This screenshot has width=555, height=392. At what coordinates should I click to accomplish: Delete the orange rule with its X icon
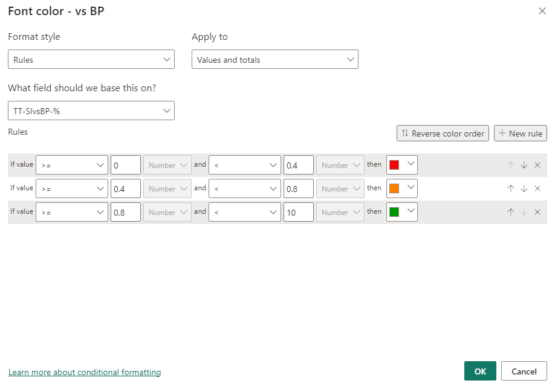(537, 189)
